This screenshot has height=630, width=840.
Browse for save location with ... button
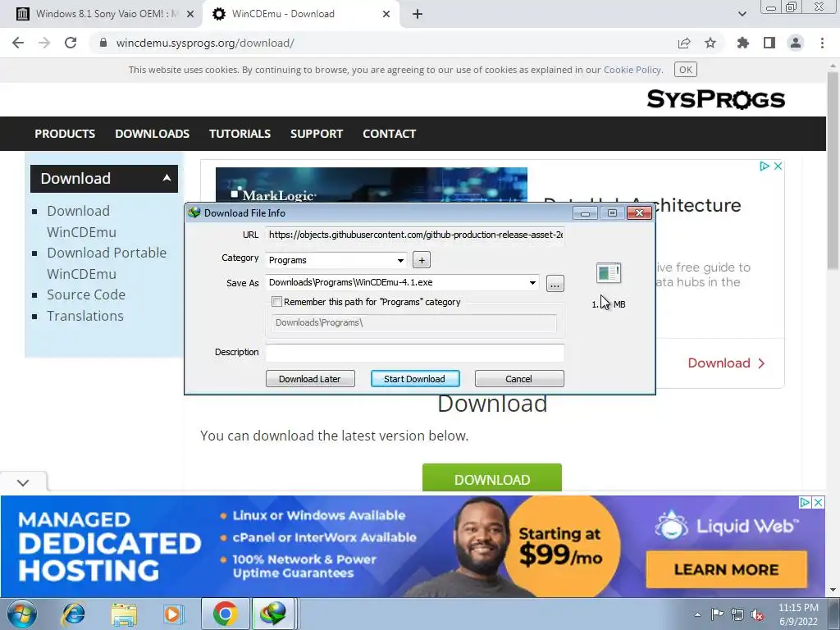click(x=555, y=283)
